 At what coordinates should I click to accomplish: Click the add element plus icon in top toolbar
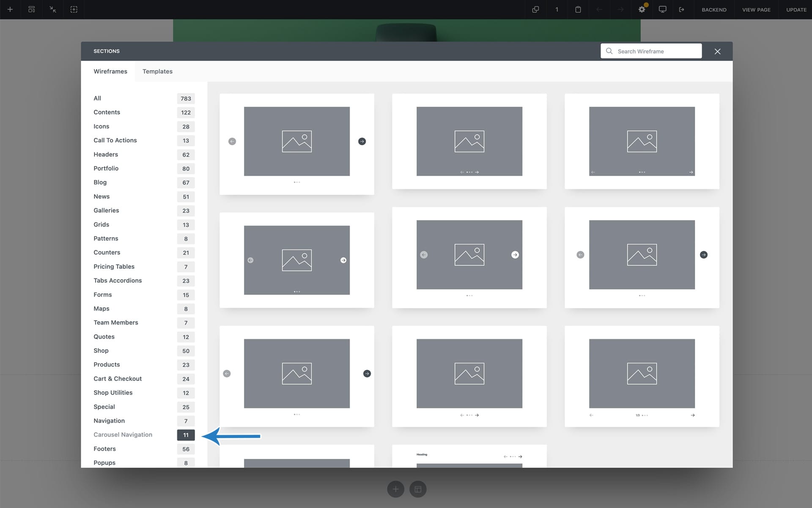pyautogui.click(x=10, y=9)
